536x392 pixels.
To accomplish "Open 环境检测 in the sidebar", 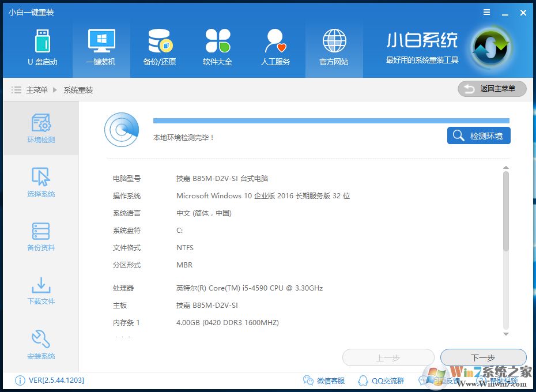I will 40,128.
